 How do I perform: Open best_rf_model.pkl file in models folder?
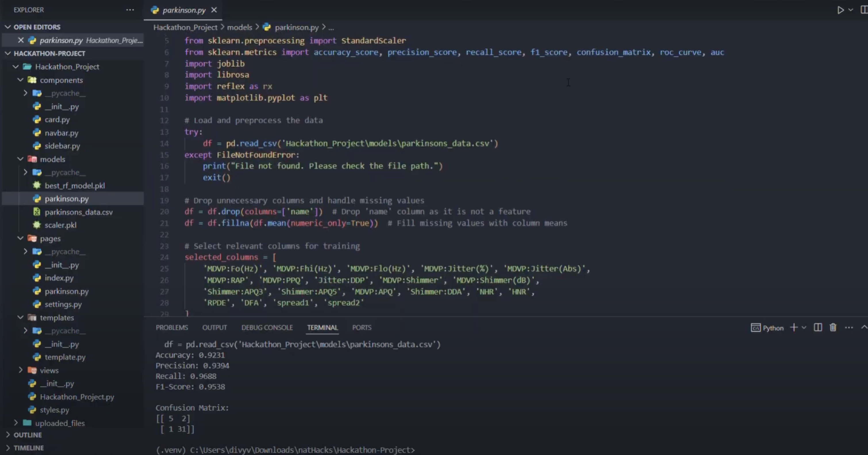click(74, 186)
